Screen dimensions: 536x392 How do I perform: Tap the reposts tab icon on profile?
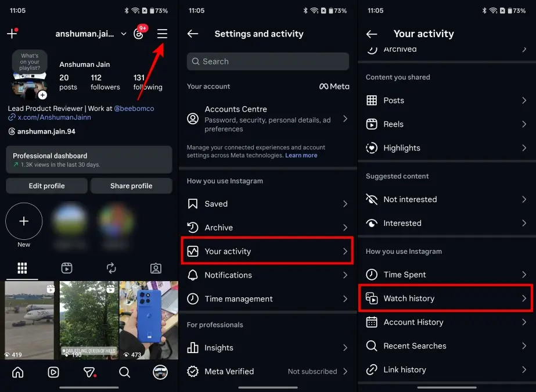tap(111, 268)
